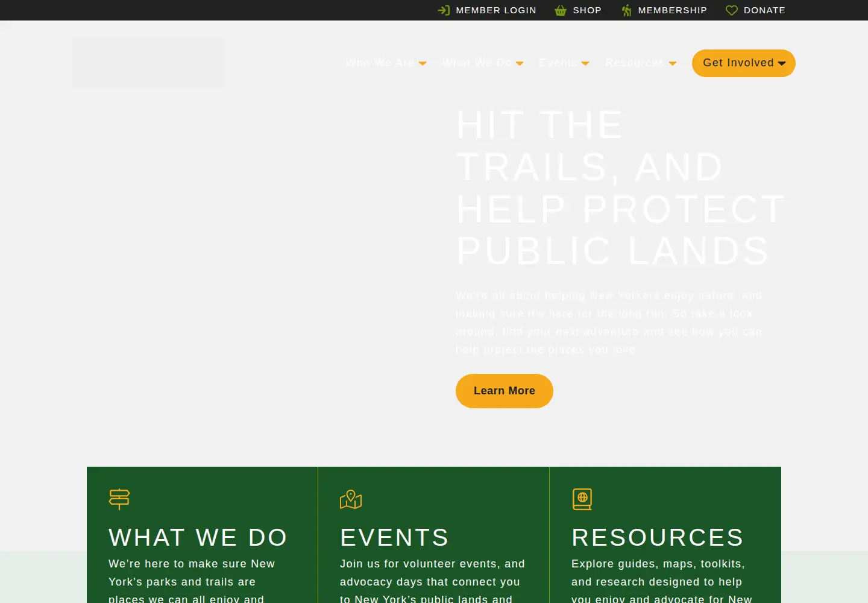Image resolution: width=868 pixels, height=603 pixels.
Task: Click the site logo placeholder
Action: (x=148, y=63)
